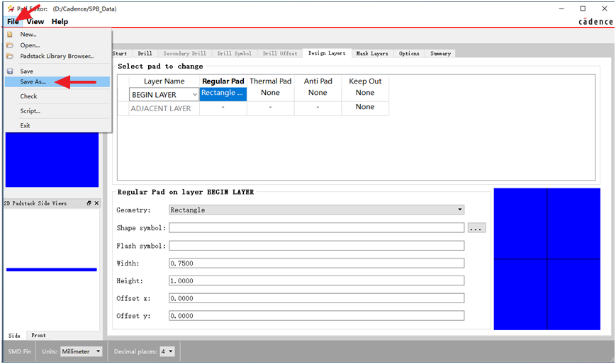616x364 pixels.
Task: Switch to the Front view tab
Action: [x=38, y=336]
